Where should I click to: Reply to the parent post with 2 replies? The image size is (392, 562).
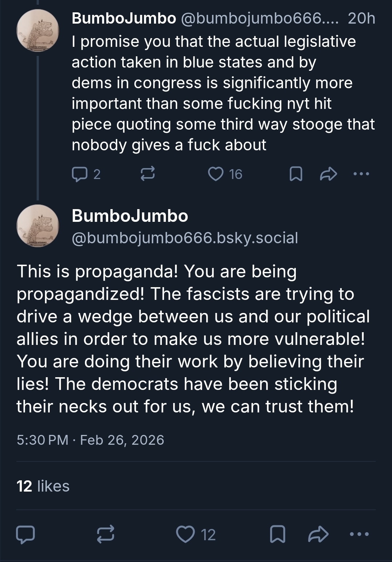78,174
